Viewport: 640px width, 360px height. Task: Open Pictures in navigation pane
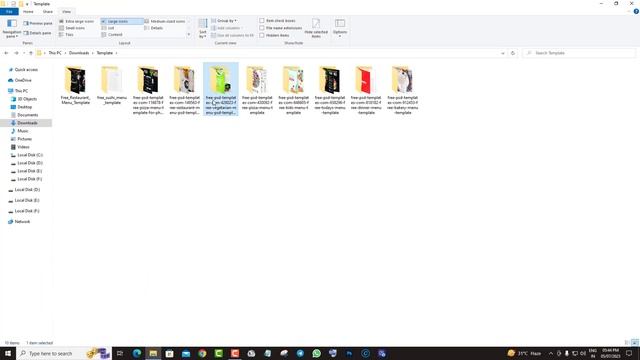[x=24, y=139]
